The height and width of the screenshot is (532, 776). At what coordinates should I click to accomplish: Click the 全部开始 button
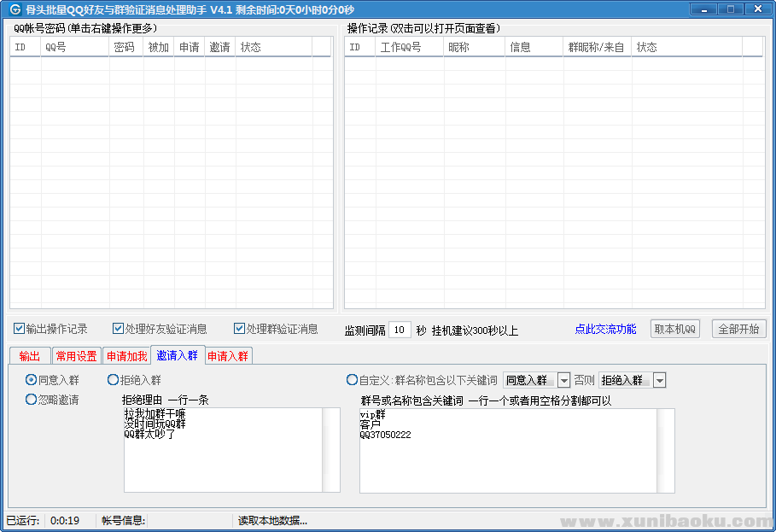(738, 329)
